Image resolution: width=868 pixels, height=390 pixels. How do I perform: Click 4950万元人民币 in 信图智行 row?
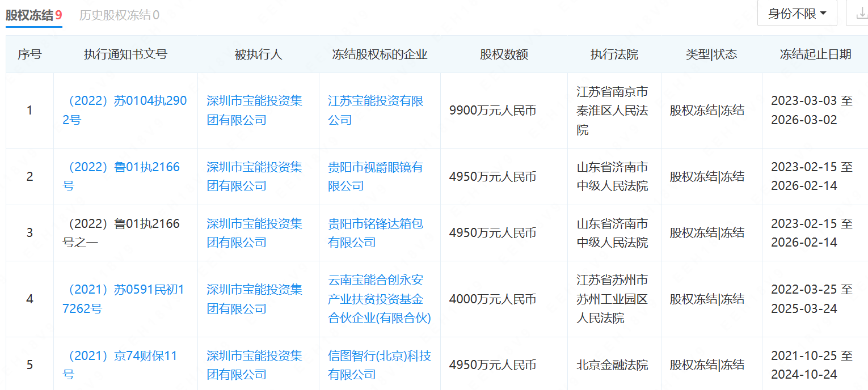(x=492, y=365)
